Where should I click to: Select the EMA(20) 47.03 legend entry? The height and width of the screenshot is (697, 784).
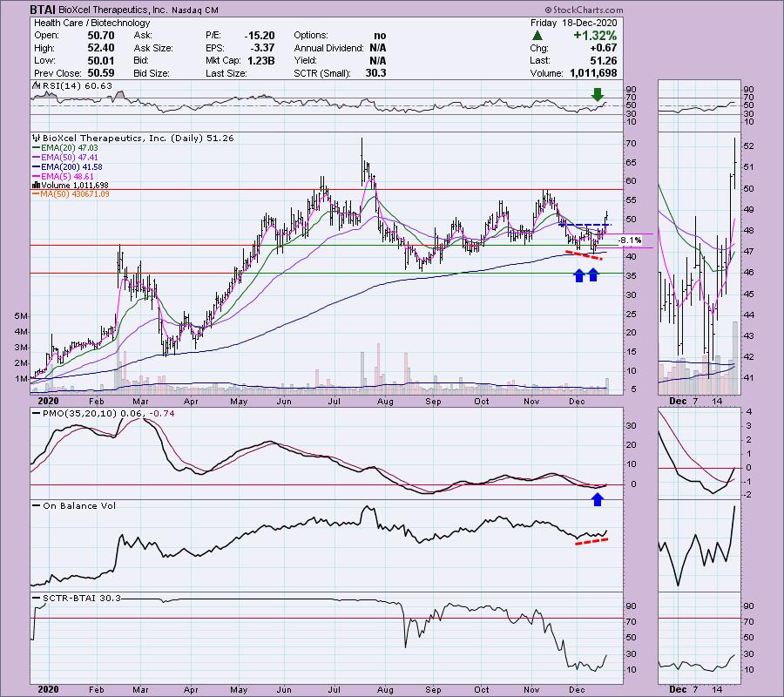[65, 148]
